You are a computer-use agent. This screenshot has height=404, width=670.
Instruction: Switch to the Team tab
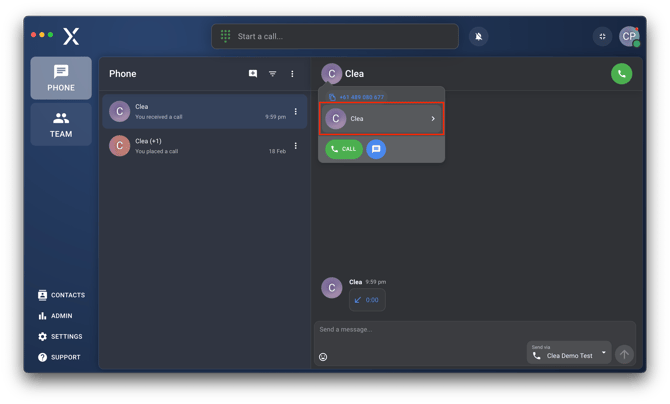[61, 125]
